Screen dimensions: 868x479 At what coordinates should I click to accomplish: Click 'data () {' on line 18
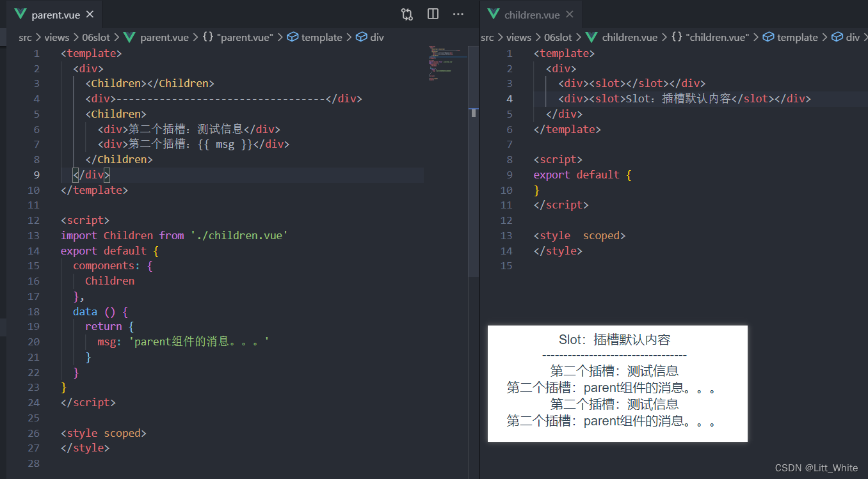tap(100, 311)
